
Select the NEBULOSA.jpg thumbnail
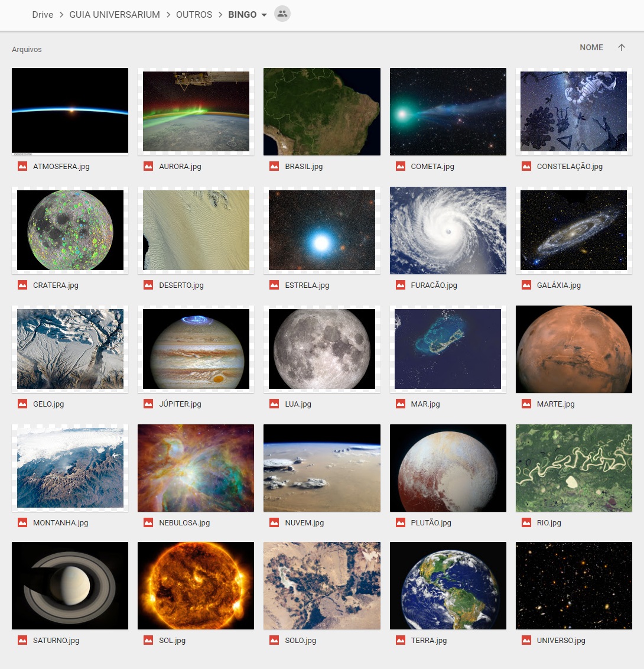coord(196,467)
